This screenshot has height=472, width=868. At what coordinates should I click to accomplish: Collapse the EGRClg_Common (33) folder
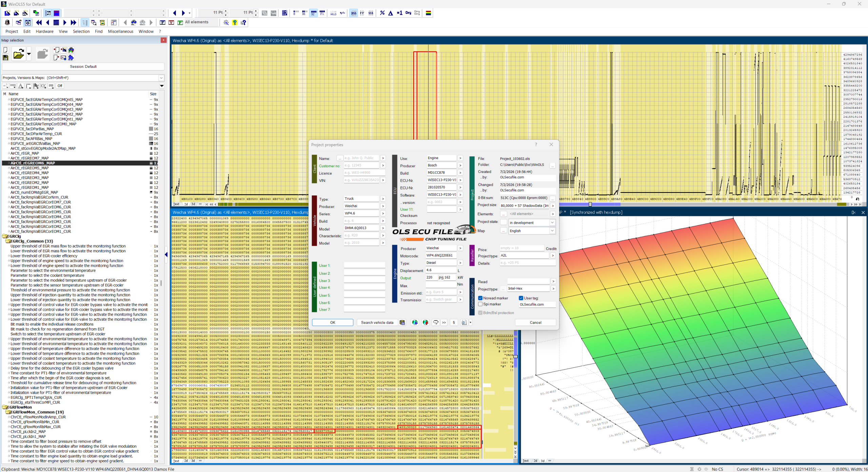[8, 241]
